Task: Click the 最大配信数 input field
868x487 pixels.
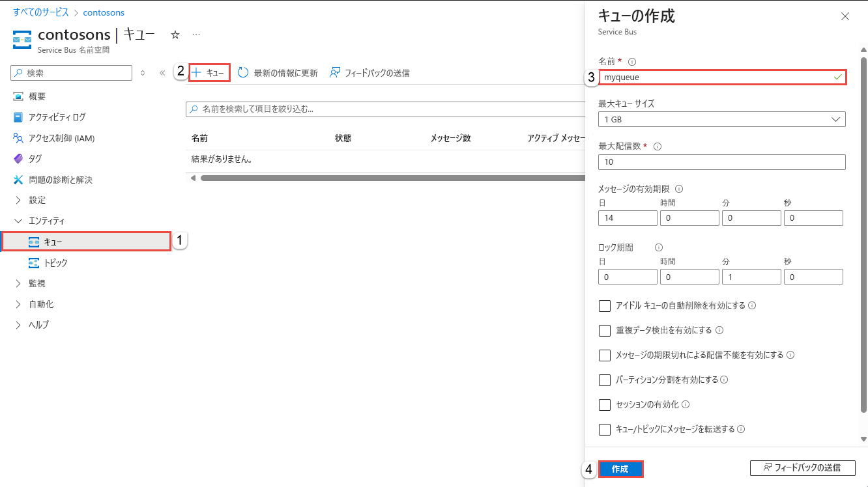Action: tap(722, 162)
